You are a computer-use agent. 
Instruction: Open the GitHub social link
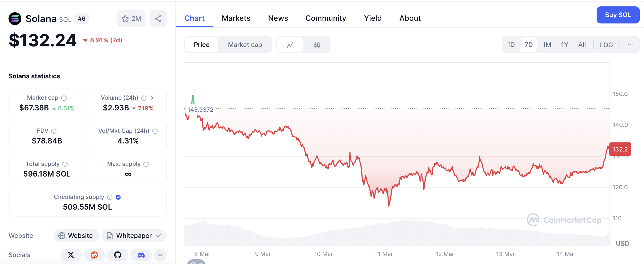[118, 255]
